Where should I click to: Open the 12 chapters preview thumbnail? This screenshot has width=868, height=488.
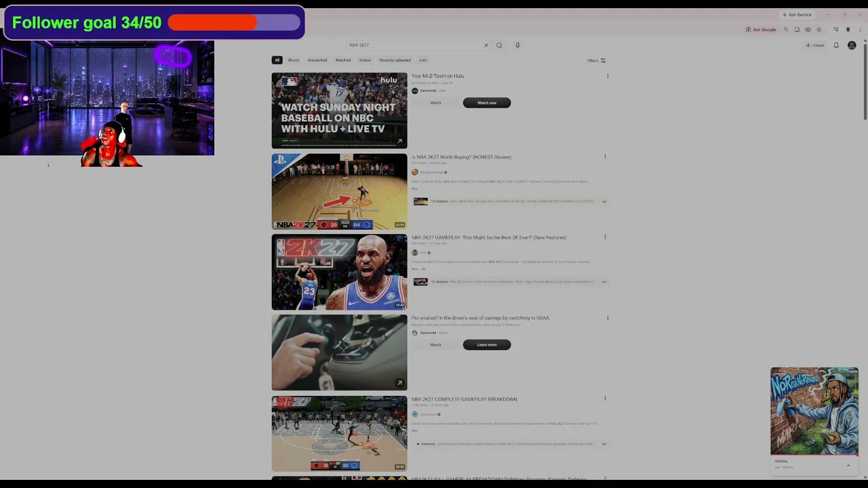(420, 201)
